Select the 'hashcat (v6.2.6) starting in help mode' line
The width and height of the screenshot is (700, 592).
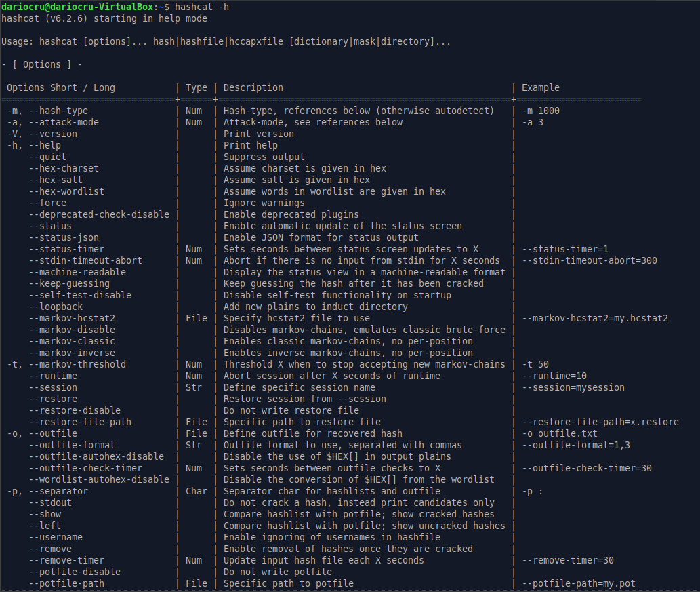point(104,19)
